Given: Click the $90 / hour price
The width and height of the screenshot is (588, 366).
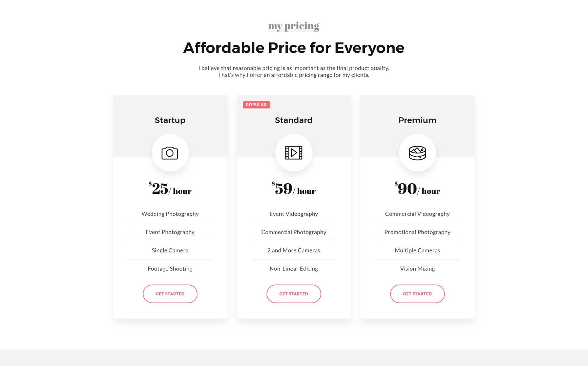Looking at the screenshot, I should [x=417, y=189].
